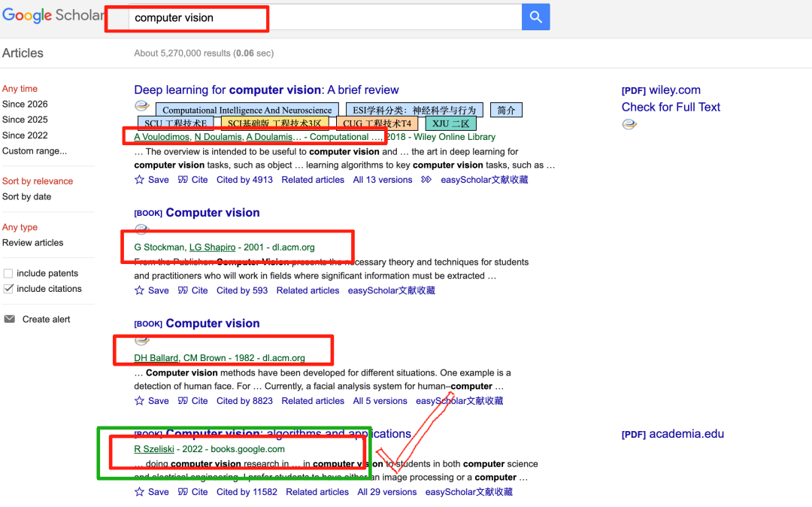Click easyScholar文献收藏 for Stockman book

392,290
